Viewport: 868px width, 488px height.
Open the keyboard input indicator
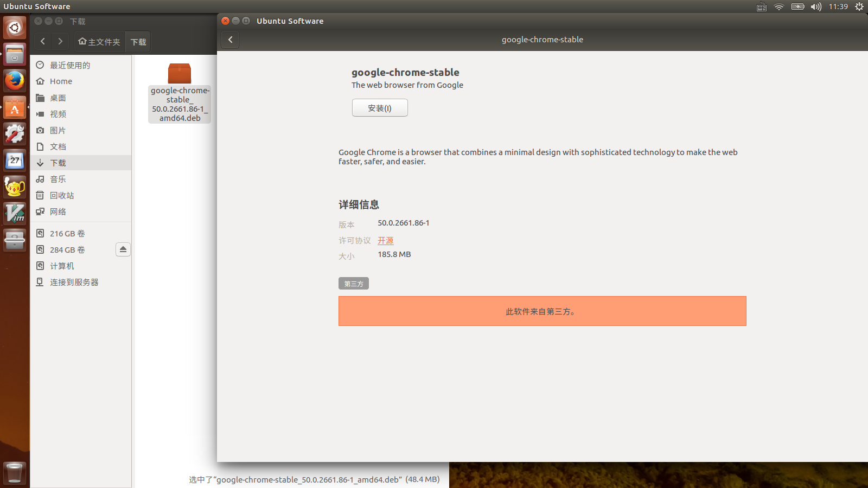coord(762,7)
